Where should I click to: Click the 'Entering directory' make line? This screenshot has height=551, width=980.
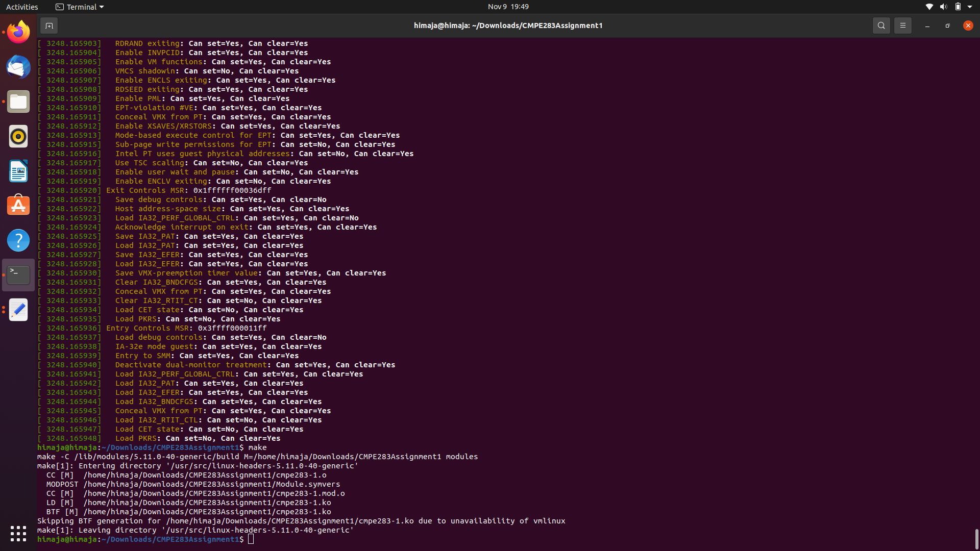coord(198,466)
